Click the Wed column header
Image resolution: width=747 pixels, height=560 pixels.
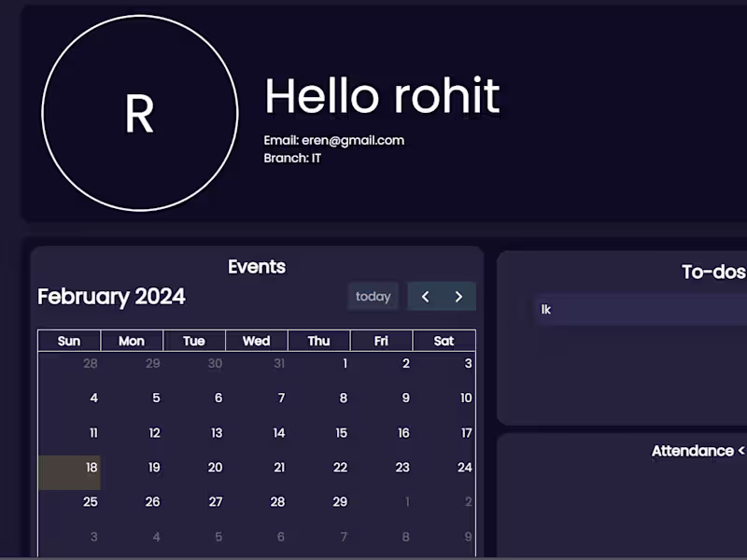(x=256, y=341)
